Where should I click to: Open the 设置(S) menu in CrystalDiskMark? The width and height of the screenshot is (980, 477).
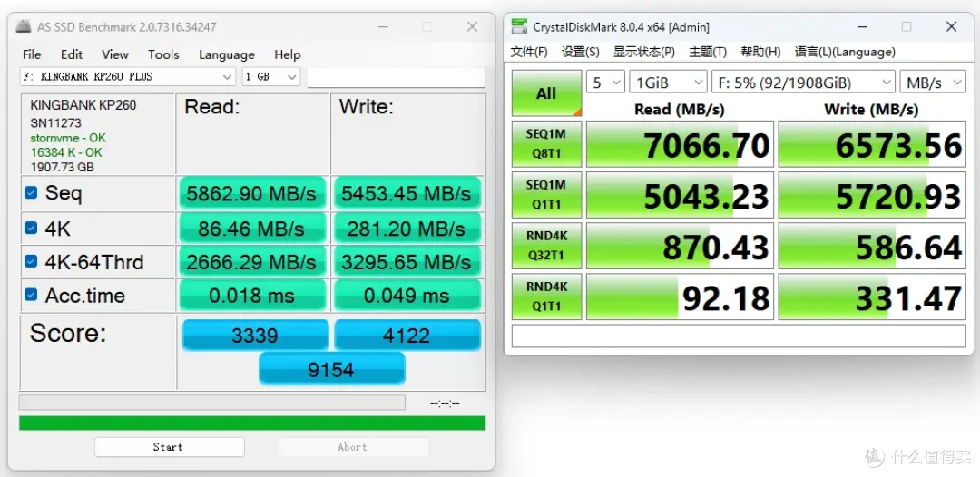(580, 52)
